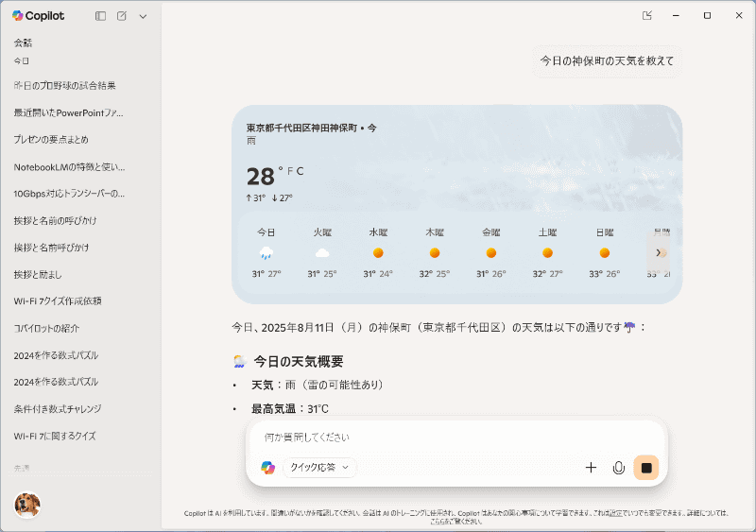Click the 設定 link in the footer disclaimer
The height and width of the screenshot is (532, 756).
click(x=615, y=513)
